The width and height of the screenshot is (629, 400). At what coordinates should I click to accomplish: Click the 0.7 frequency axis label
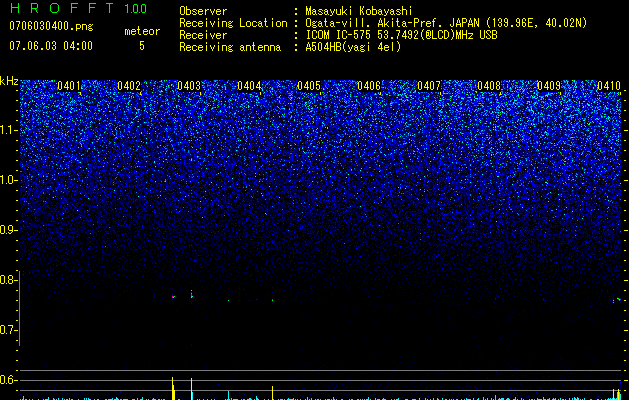click(9, 330)
